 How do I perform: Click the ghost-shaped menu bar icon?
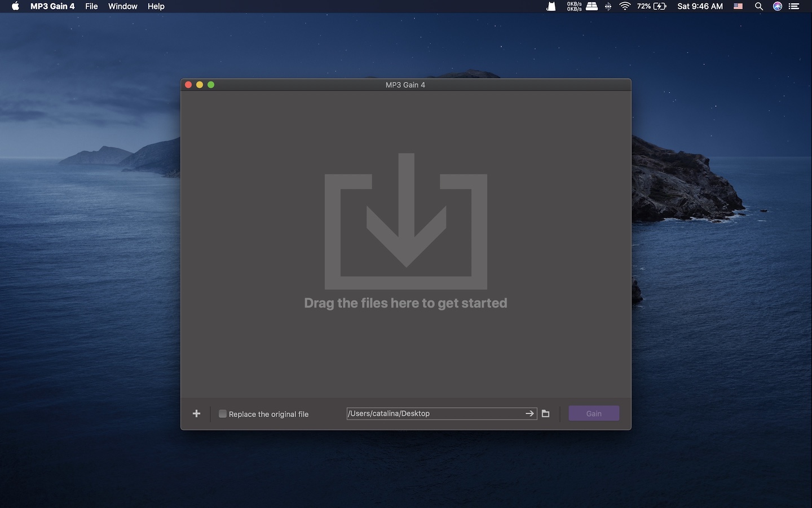tap(551, 6)
